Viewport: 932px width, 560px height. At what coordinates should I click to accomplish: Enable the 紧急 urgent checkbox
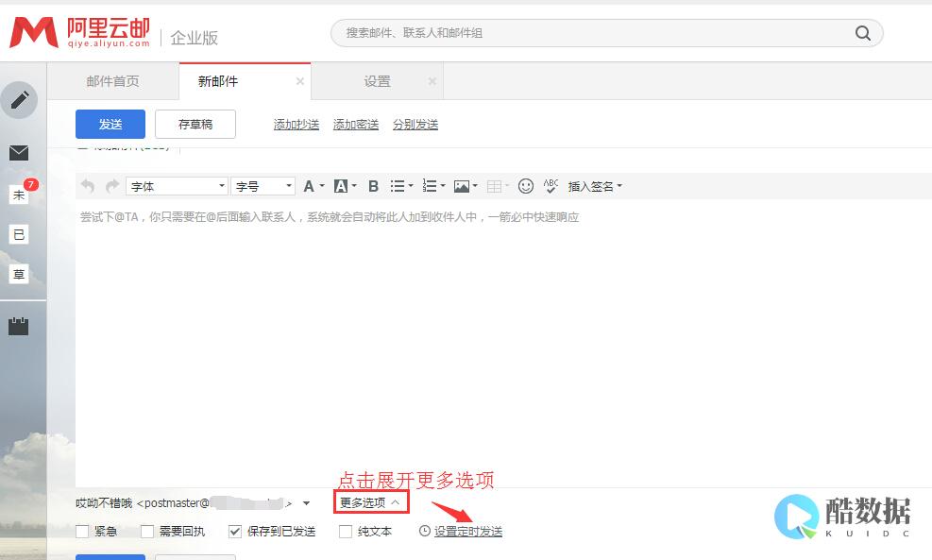82,531
